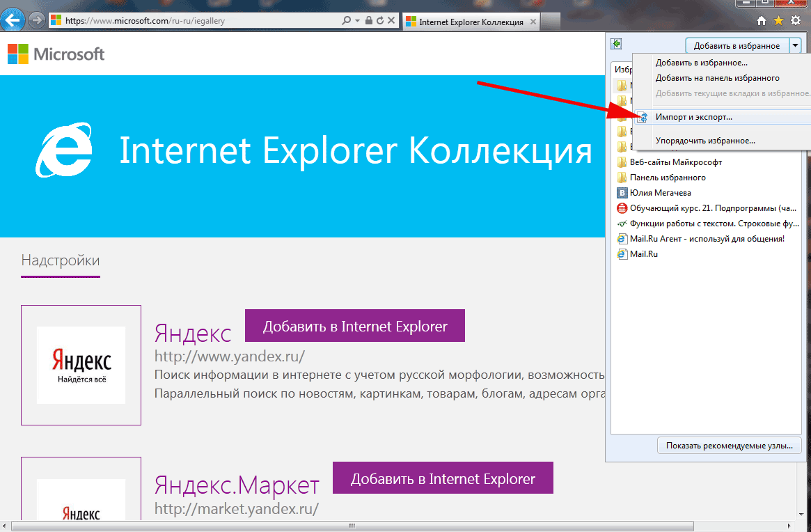811x532 pixels.
Task: Choose Добавить на панель избранного
Action: pyautogui.click(x=717, y=78)
